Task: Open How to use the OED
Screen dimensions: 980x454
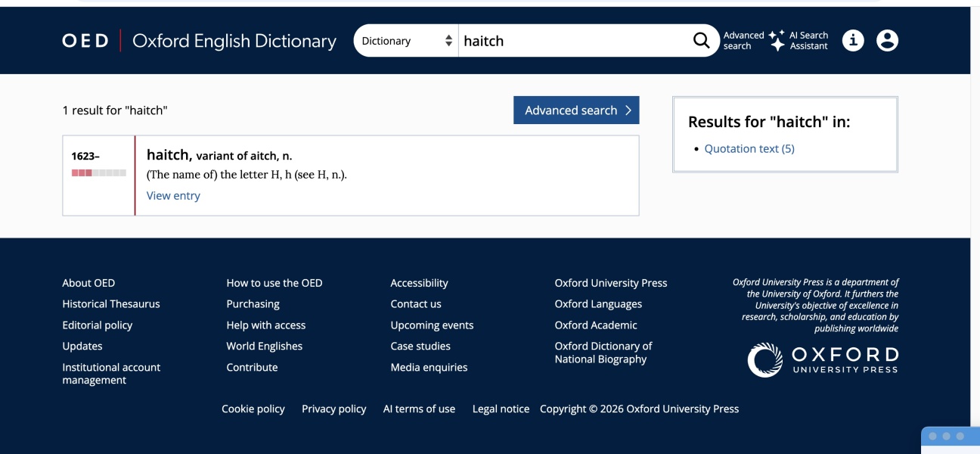Action: click(274, 283)
